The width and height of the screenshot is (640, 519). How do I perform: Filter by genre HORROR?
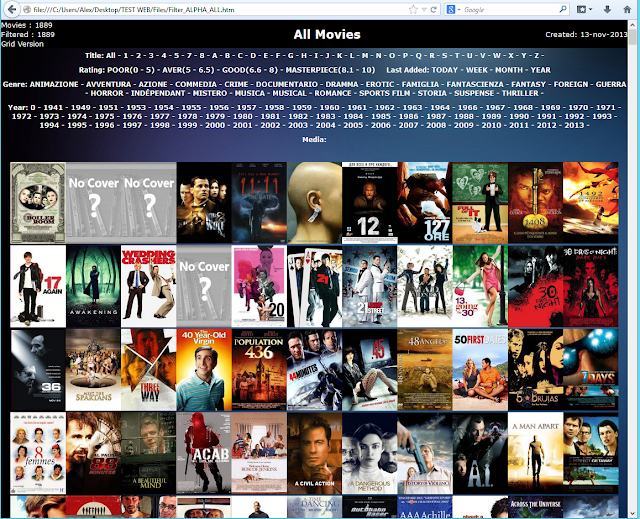click(x=107, y=93)
